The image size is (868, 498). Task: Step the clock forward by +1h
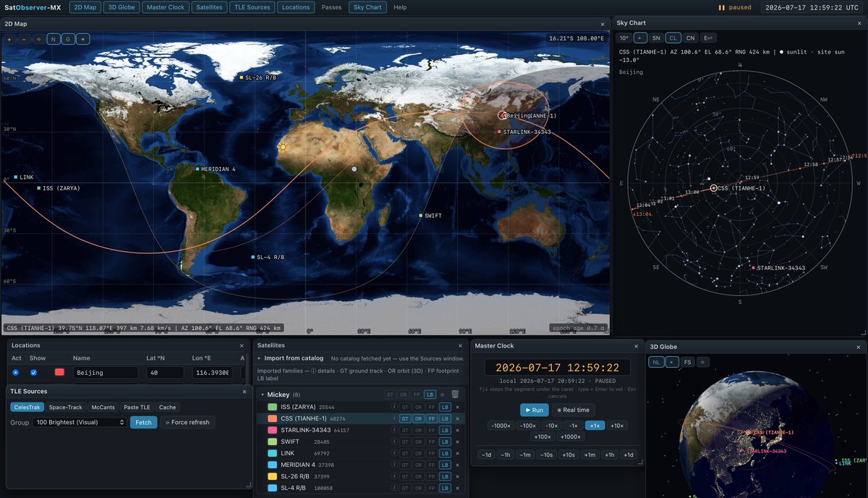click(x=610, y=455)
